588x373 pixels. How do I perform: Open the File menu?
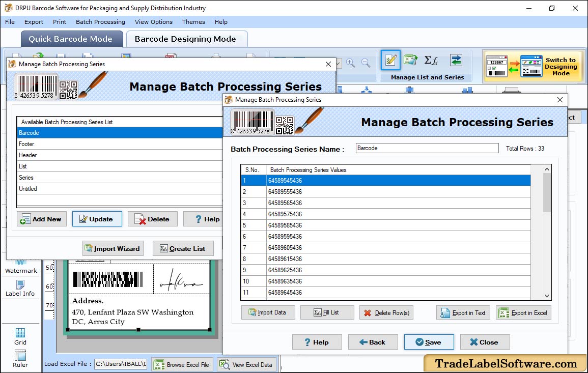click(10, 22)
